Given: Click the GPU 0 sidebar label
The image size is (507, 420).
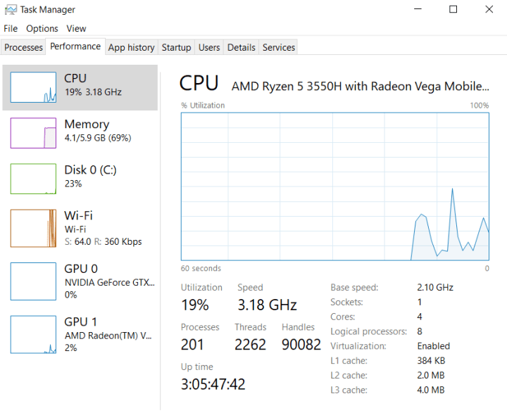Looking at the screenshot, I should coord(81,269).
